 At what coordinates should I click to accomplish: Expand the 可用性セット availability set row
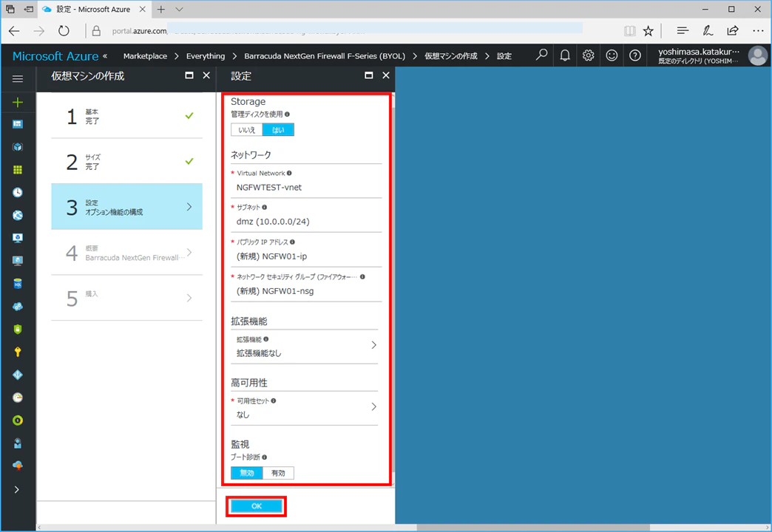coord(304,408)
